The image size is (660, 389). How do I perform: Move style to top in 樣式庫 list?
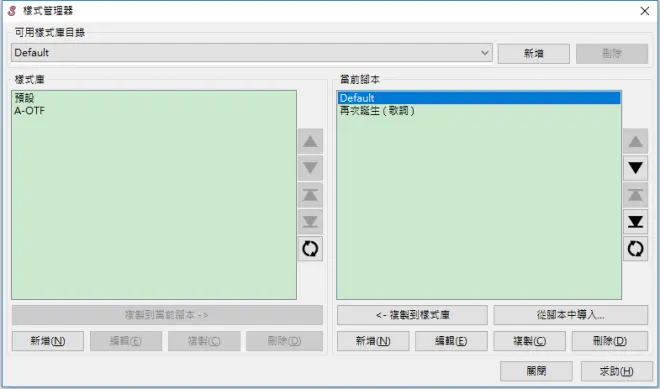[x=310, y=195]
